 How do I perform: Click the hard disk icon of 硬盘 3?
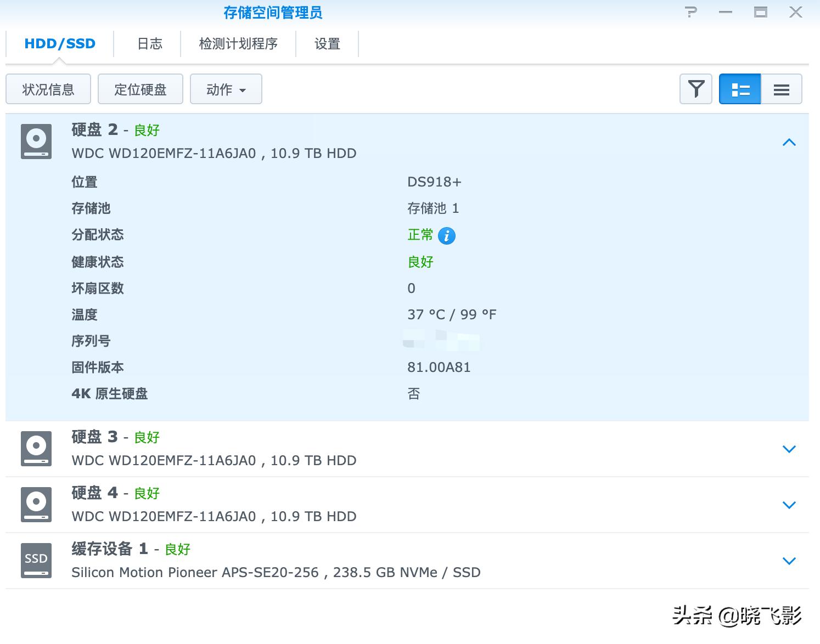(x=36, y=448)
